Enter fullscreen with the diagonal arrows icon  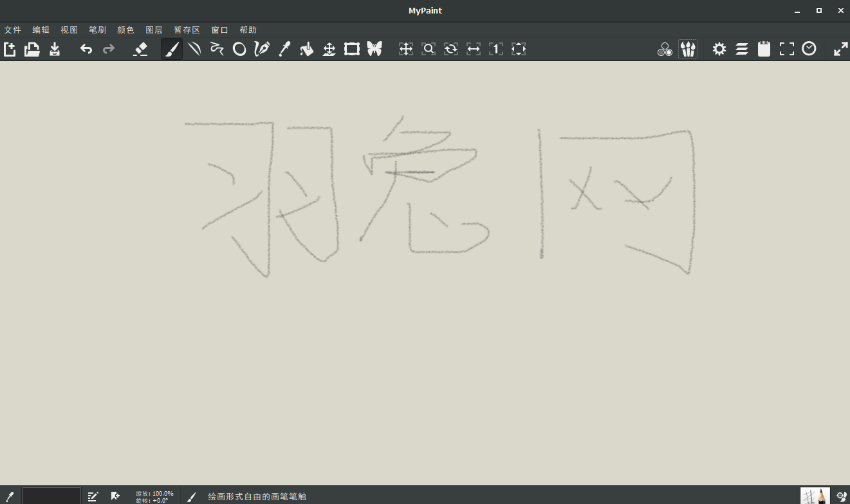[x=841, y=49]
